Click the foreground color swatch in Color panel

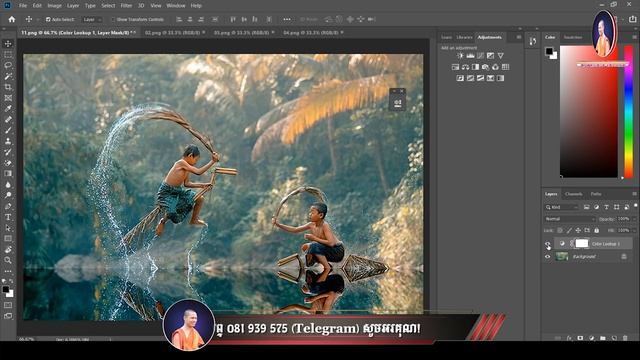coord(549,51)
